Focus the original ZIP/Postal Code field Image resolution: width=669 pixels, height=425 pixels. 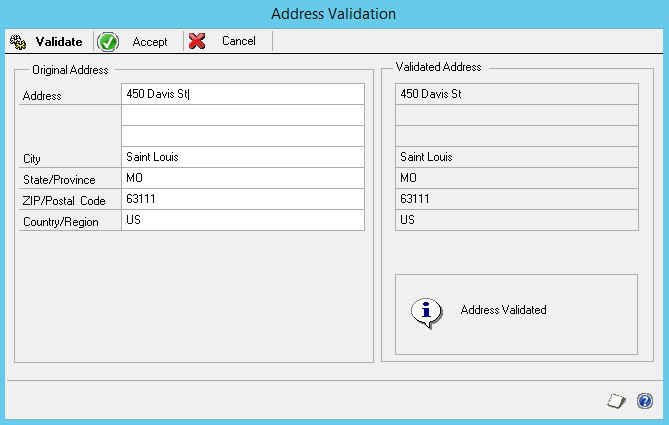(x=242, y=199)
